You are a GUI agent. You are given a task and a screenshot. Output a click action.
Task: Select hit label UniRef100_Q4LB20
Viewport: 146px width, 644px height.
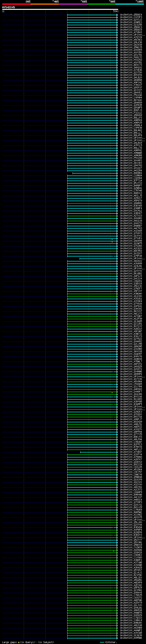[131, 77]
